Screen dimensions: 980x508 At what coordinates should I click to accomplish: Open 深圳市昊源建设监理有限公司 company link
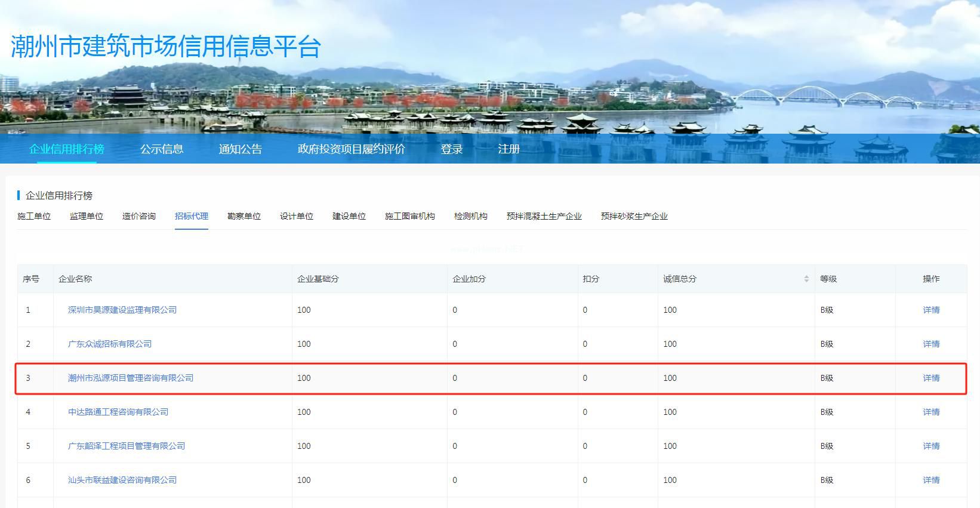pos(122,310)
